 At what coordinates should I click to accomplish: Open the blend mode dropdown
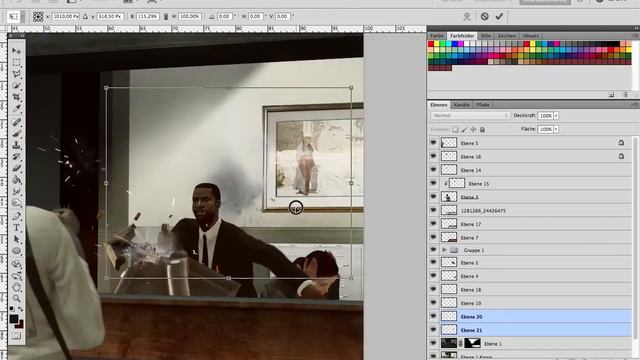coord(470,116)
